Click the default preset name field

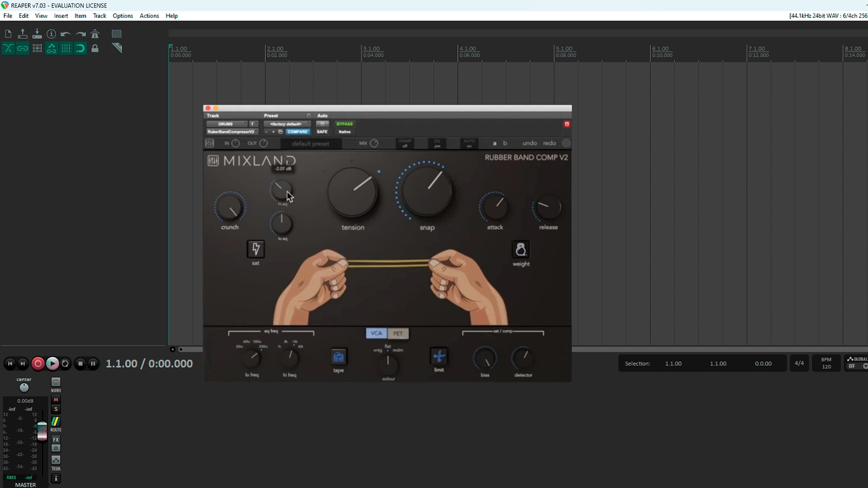coord(311,144)
